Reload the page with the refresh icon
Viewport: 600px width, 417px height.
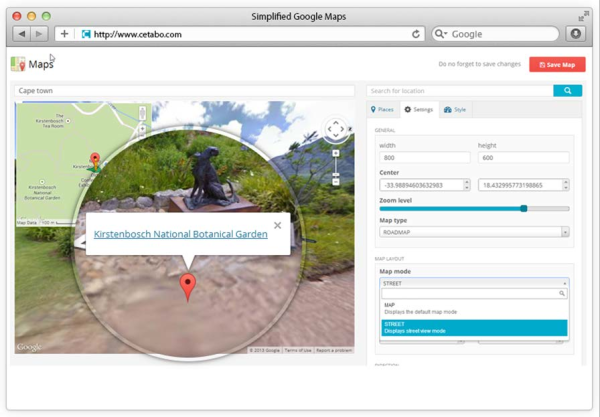416,34
